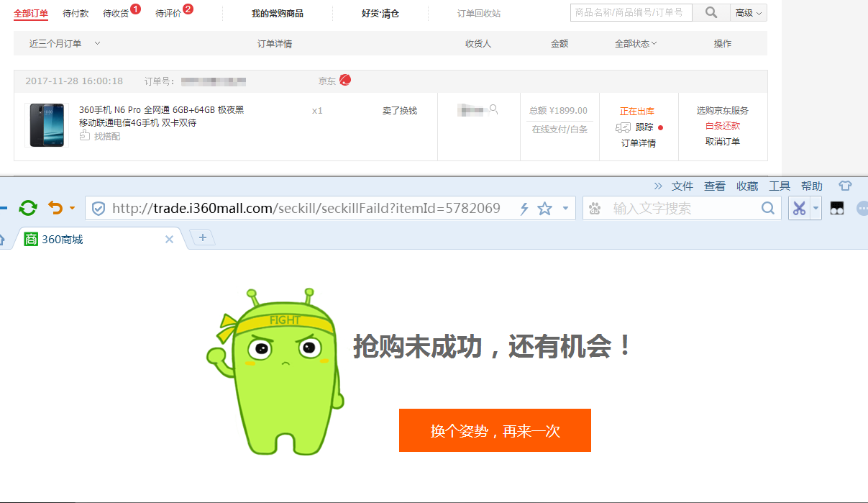Click the 正在出库 status text
The image size is (868, 503).
tap(637, 111)
